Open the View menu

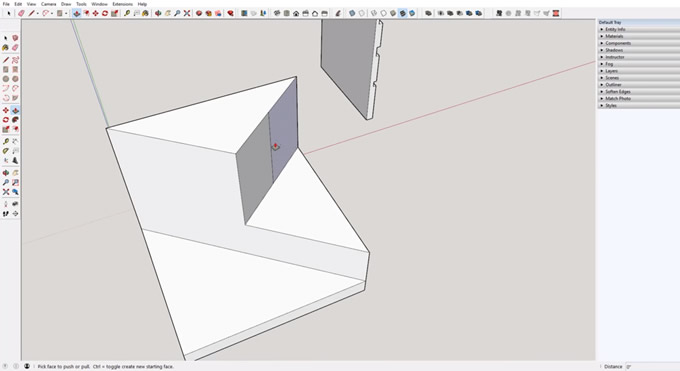(31, 4)
